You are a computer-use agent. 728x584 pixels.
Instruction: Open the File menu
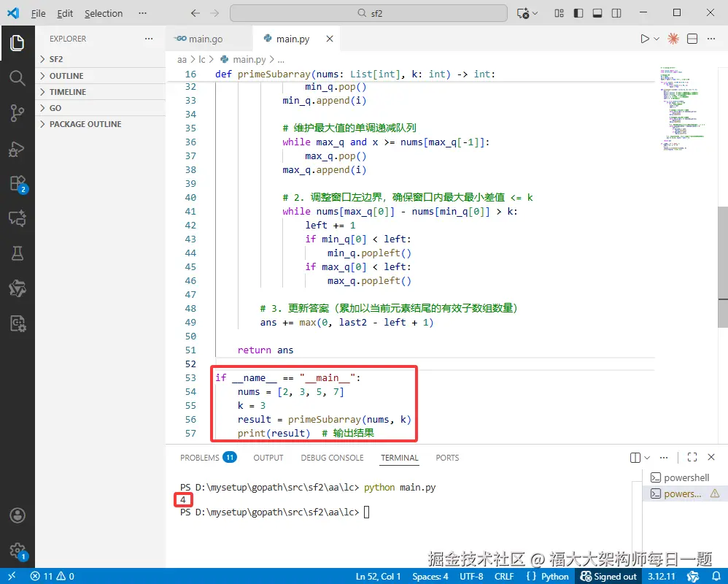(x=38, y=13)
